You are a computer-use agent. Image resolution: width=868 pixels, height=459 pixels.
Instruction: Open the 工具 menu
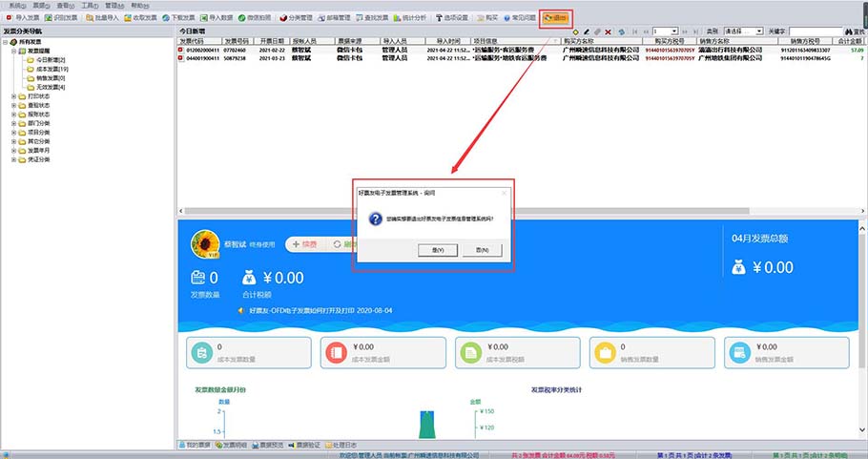89,5
